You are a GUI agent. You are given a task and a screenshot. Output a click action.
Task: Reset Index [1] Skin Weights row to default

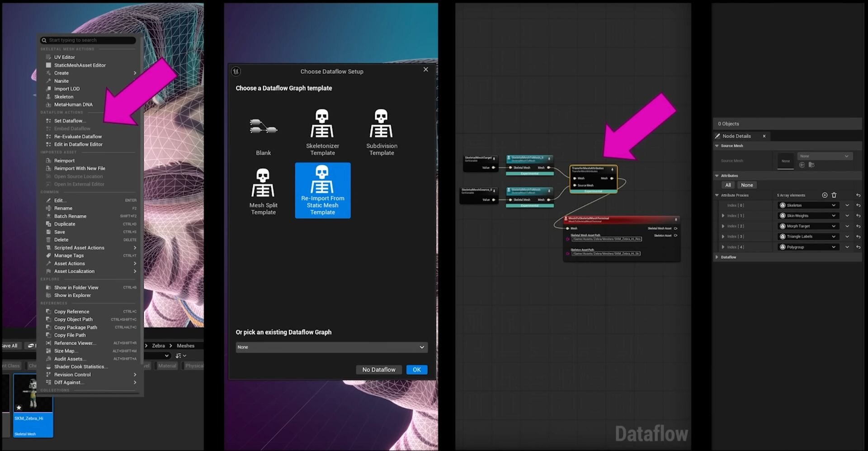[858, 216]
